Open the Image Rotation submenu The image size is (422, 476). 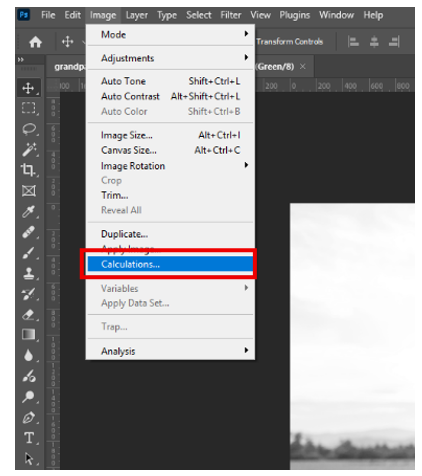170,166
